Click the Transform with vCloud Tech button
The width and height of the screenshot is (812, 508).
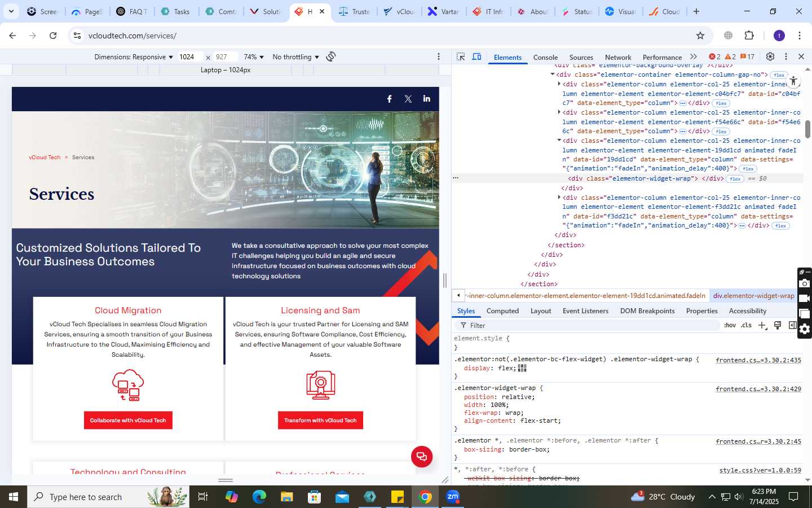click(x=320, y=421)
